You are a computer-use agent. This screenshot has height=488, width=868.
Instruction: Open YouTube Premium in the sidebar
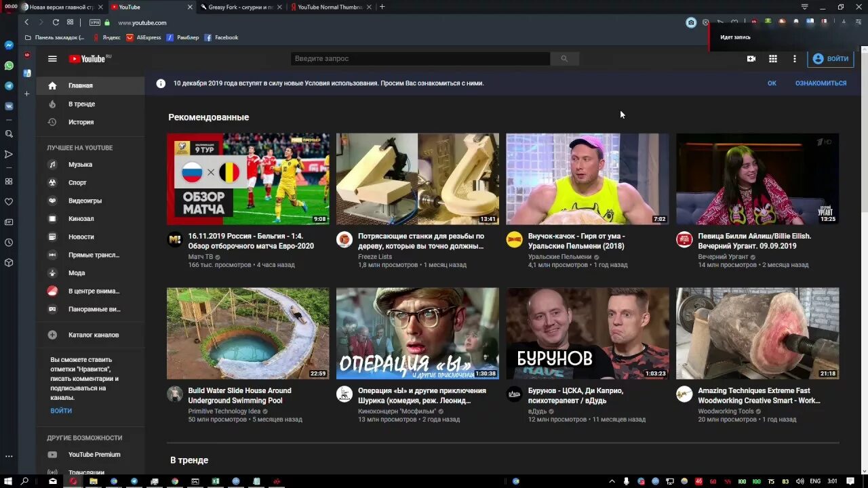(x=90, y=455)
